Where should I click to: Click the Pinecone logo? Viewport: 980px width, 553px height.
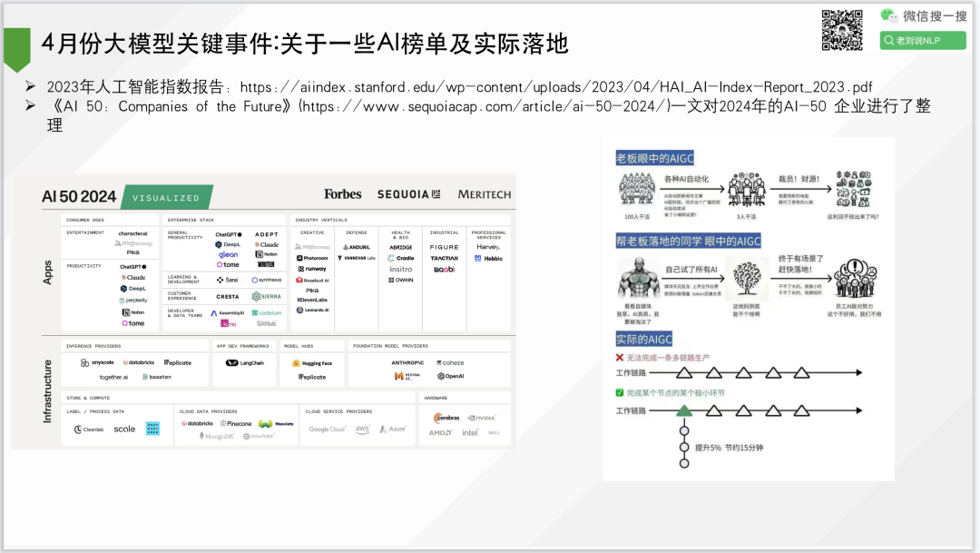236,423
